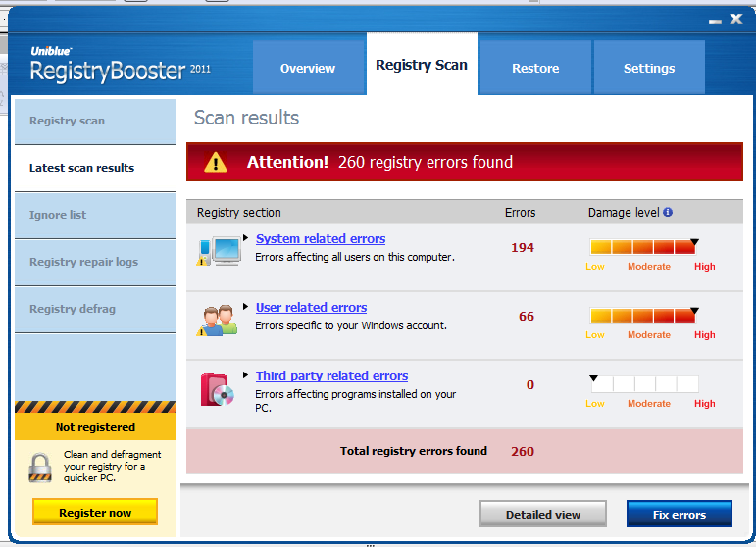This screenshot has width=756, height=547.
Task: Click the third party errors disc icon
Action: [x=217, y=389]
